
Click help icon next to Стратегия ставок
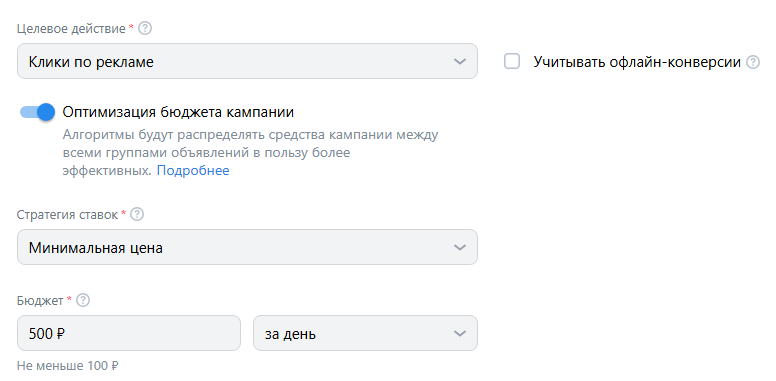pos(137,214)
